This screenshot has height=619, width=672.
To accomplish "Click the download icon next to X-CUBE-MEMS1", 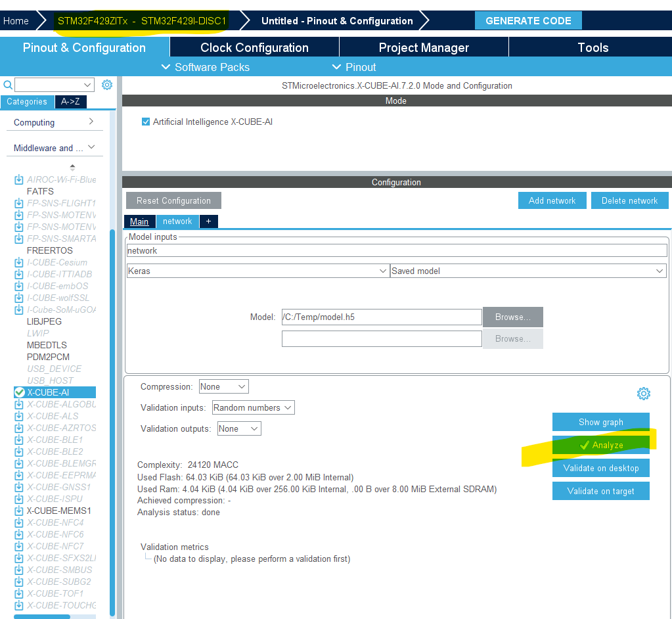I will [x=18, y=511].
